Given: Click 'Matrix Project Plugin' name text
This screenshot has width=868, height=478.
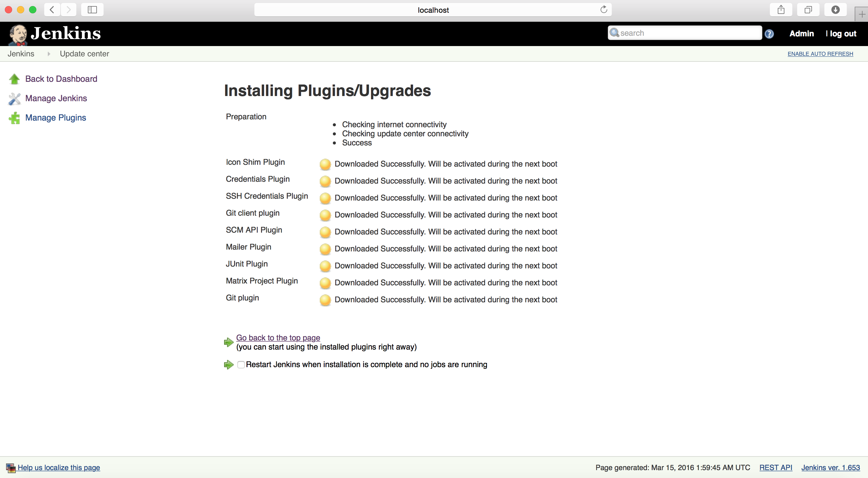Looking at the screenshot, I should 262,281.
